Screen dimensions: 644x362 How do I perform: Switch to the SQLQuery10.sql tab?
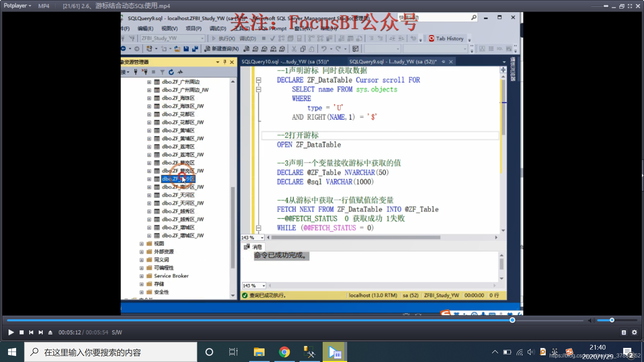[x=284, y=62]
